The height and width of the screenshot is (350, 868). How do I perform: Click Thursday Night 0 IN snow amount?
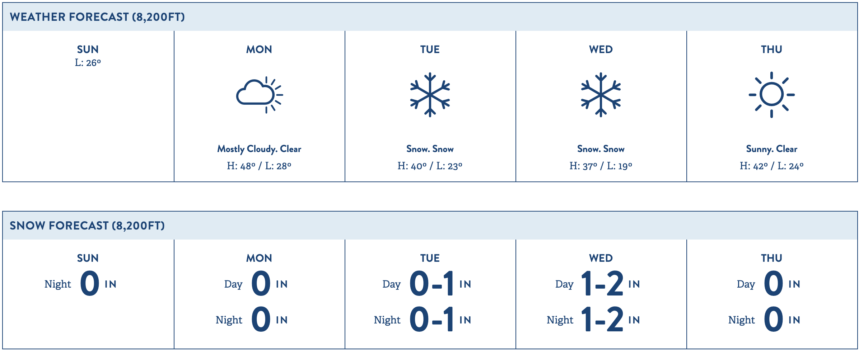[764, 320]
